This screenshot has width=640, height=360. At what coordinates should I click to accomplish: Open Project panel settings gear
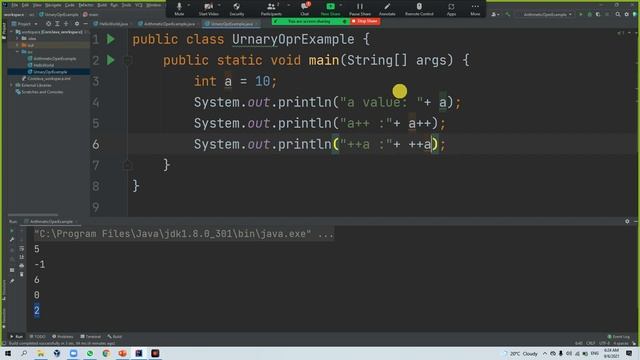click(77, 24)
